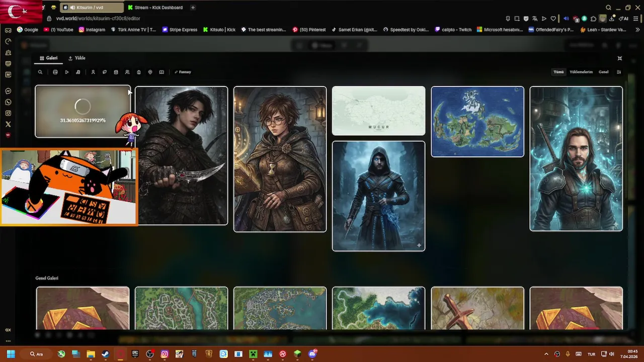Open Epic Games launcher from taskbar
Screen dimensions: 644x362
coord(135,354)
